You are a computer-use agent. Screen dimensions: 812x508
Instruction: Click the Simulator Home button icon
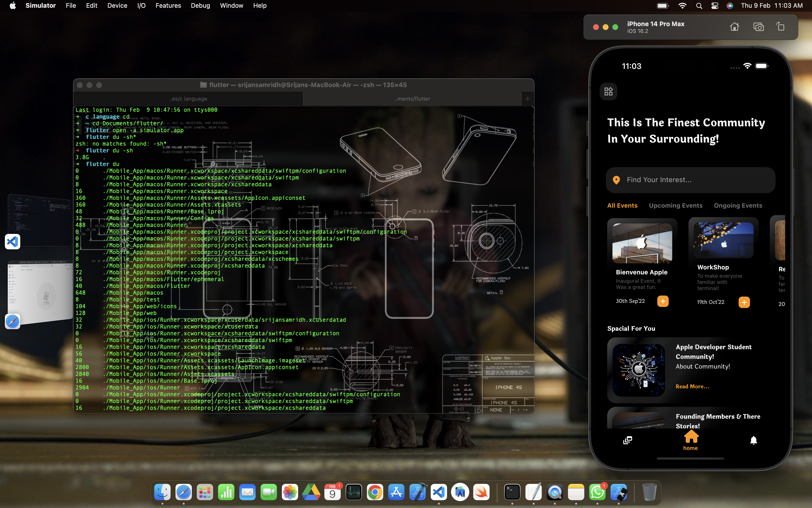pos(734,27)
